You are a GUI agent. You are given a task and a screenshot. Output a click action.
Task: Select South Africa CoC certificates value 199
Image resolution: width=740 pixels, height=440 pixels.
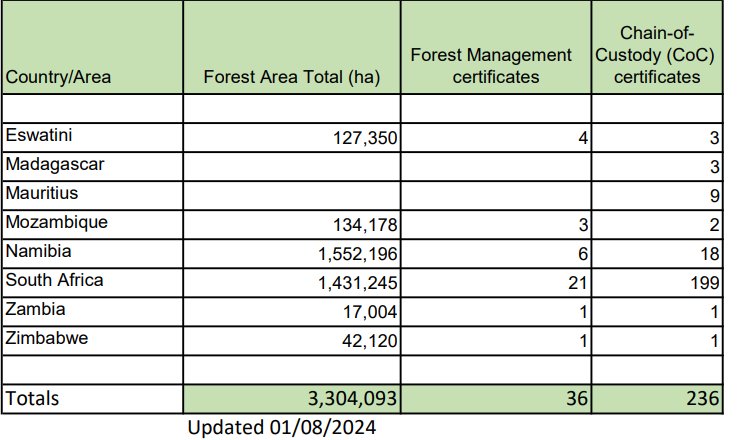705,283
